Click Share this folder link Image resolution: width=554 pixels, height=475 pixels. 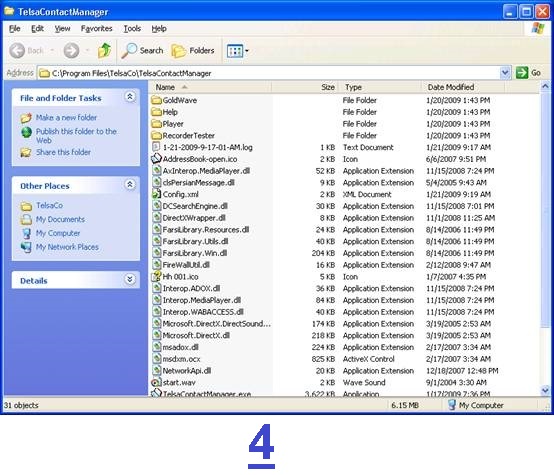63,152
